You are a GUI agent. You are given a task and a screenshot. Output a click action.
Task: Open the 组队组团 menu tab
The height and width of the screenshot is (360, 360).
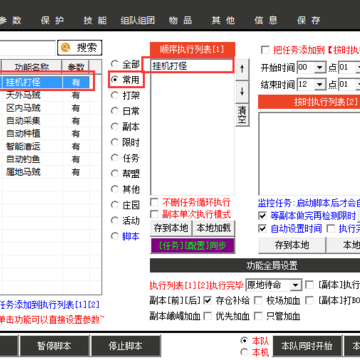(138, 20)
